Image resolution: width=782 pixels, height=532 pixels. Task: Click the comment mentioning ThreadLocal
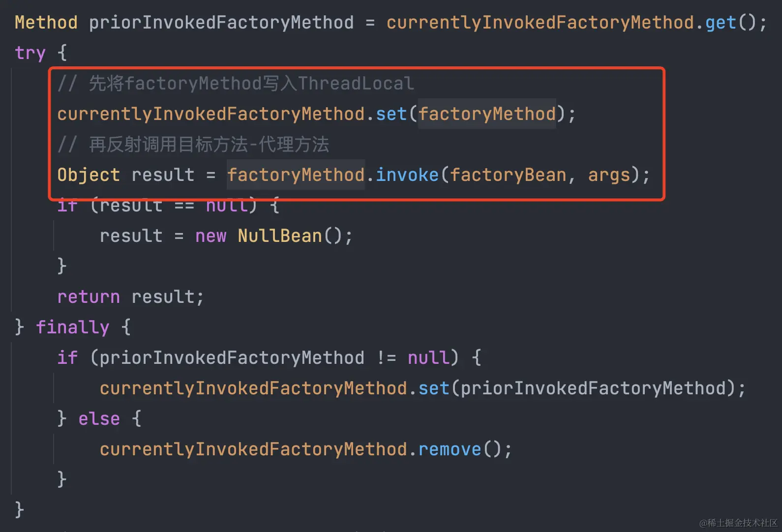pos(236,84)
